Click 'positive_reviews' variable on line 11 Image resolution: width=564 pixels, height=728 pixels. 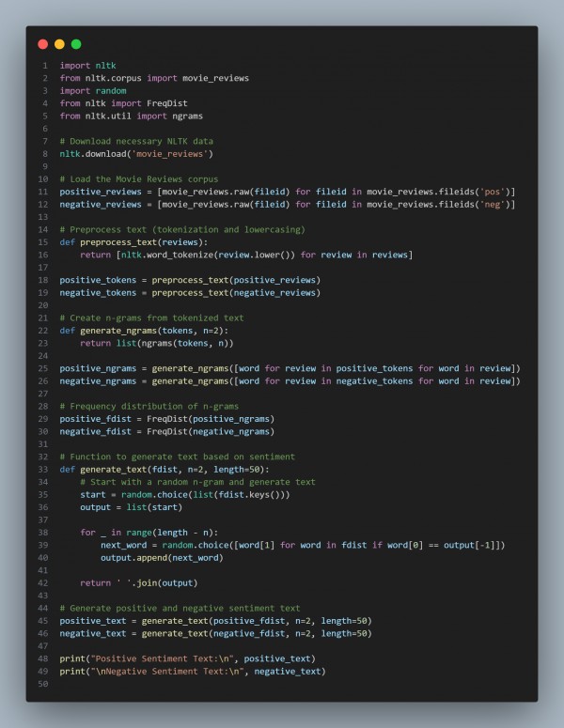tap(101, 192)
